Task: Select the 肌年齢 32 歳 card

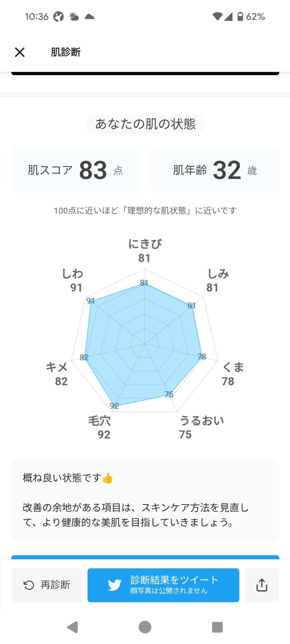Action: (x=215, y=170)
